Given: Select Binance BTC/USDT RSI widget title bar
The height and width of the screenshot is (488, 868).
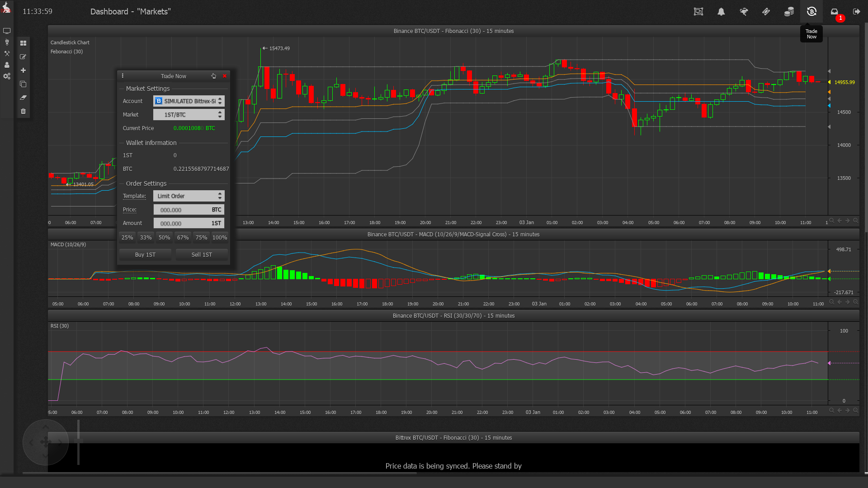Looking at the screenshot, I should 453,316.
